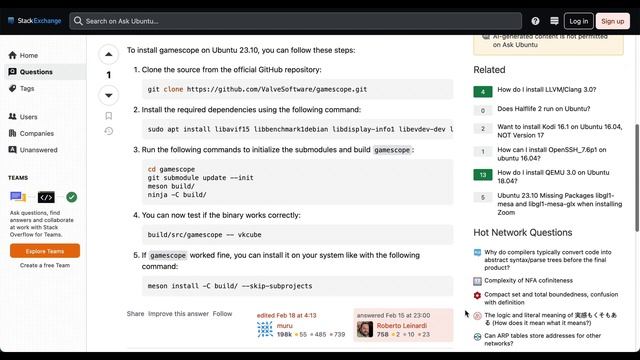
Task: Focus the Search on Ask Ubuntu field
Action: pyautogui.click(x=296, y=21)
